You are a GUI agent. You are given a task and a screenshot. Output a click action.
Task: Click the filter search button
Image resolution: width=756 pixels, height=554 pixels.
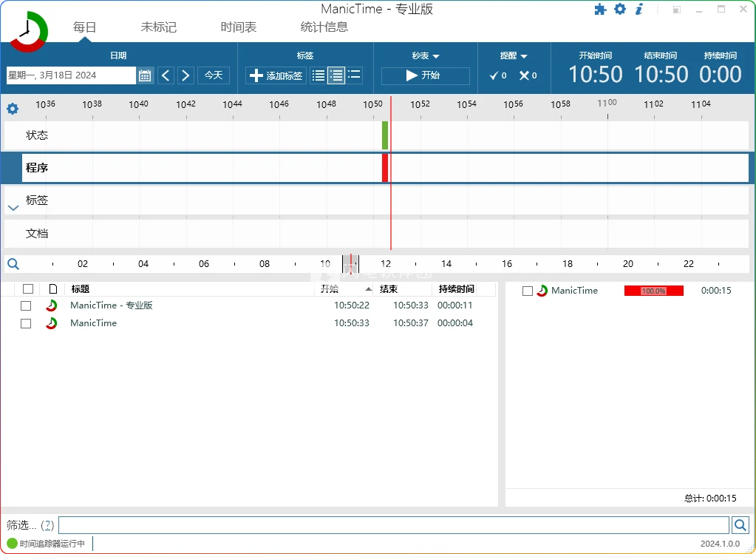coord(740,525)
